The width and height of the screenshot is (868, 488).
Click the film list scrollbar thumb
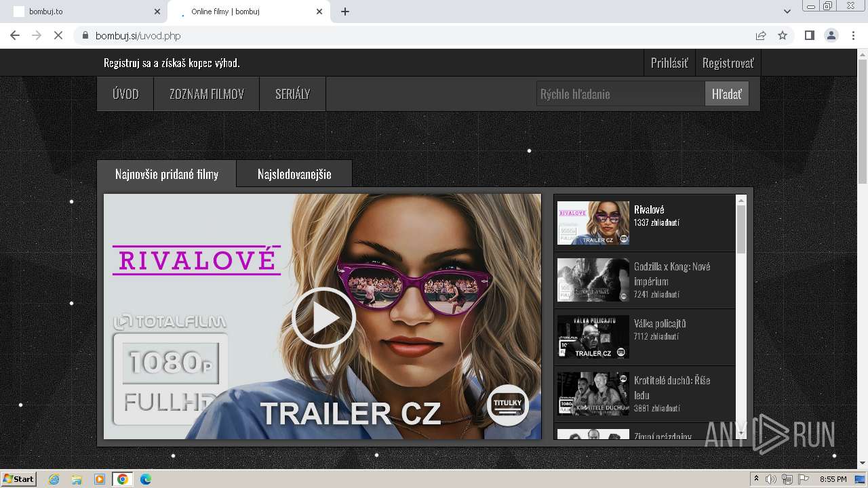(741, 229)
